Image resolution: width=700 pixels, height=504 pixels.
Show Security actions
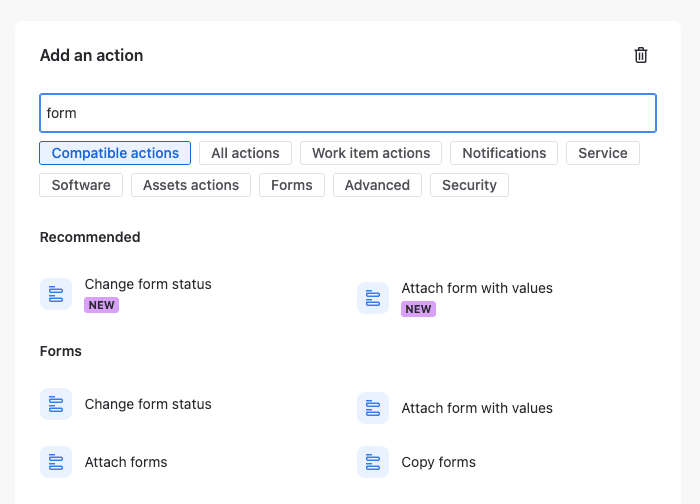(469, 185)
